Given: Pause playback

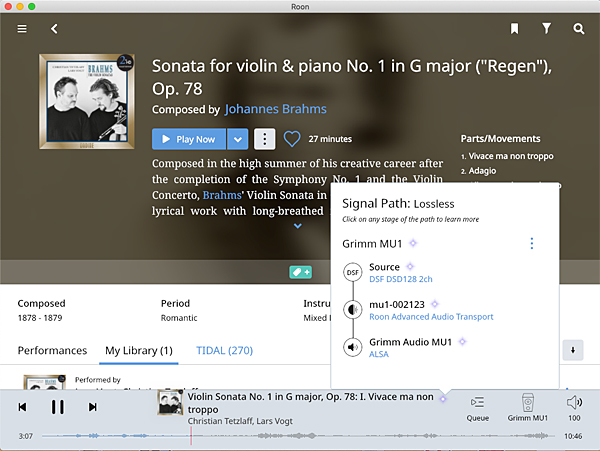Looking at the screenshot, I should pos(58,407).
